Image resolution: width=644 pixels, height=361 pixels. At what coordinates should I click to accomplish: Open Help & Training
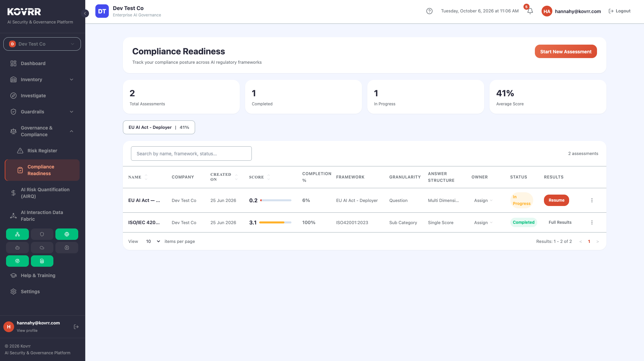[x=42, y=275]
